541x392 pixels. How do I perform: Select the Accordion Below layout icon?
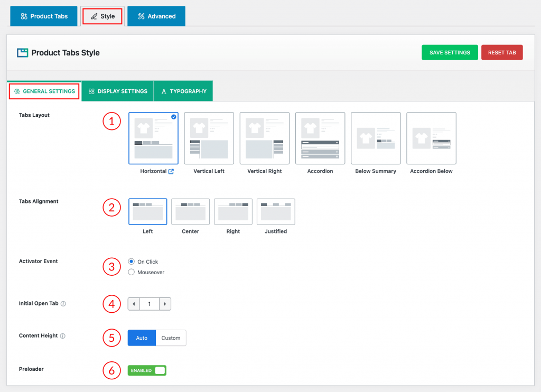(x=431, y=138)
